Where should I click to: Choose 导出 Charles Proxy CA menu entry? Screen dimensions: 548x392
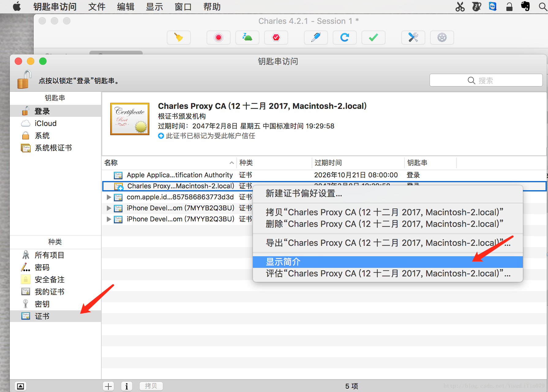pos(388,243)
